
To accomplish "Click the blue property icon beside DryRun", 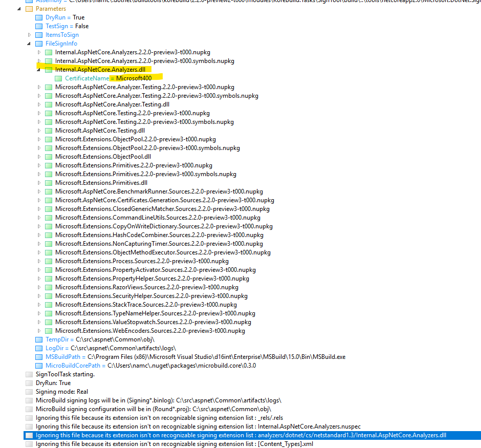I will [x=38, y=17].
